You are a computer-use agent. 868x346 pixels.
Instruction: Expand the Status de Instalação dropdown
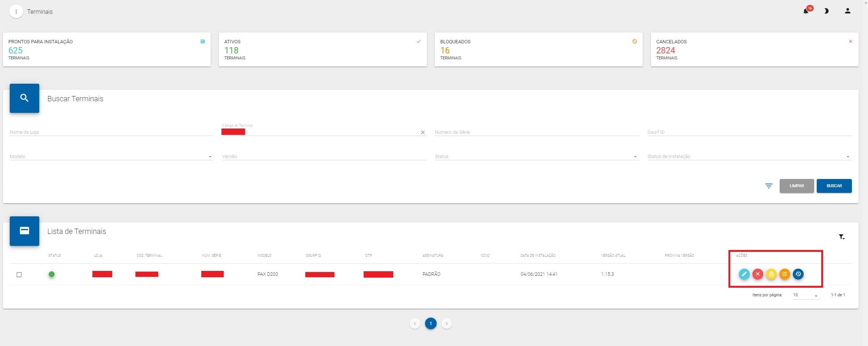749,157
